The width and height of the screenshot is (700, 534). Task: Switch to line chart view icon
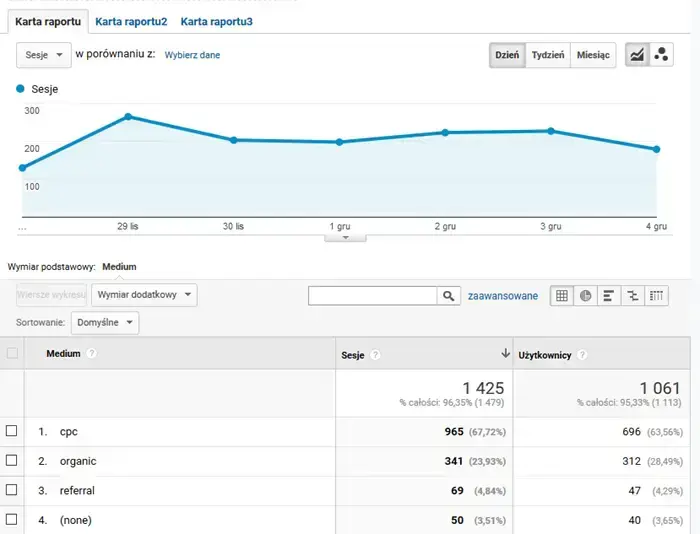[x=636, y=55]
